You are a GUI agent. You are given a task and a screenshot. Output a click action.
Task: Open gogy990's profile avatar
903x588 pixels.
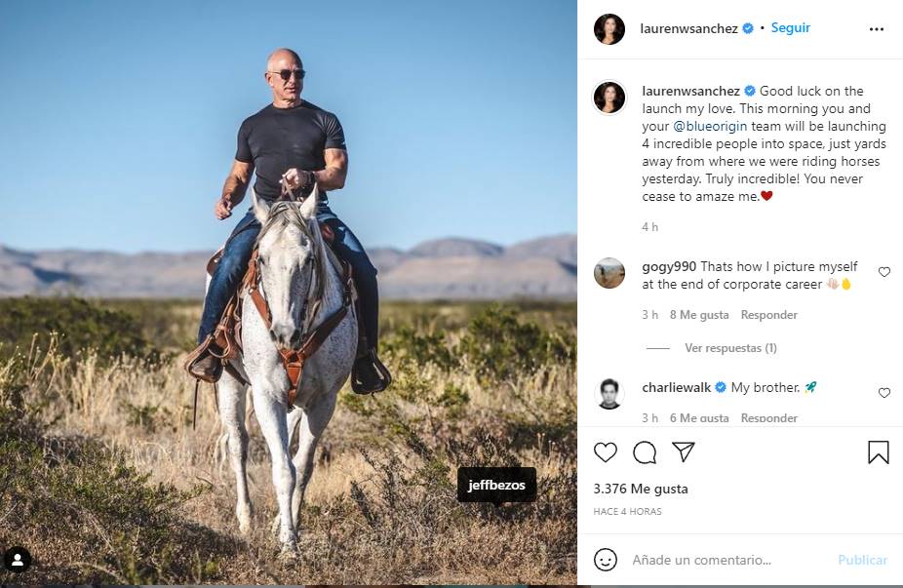click(609, 273)
